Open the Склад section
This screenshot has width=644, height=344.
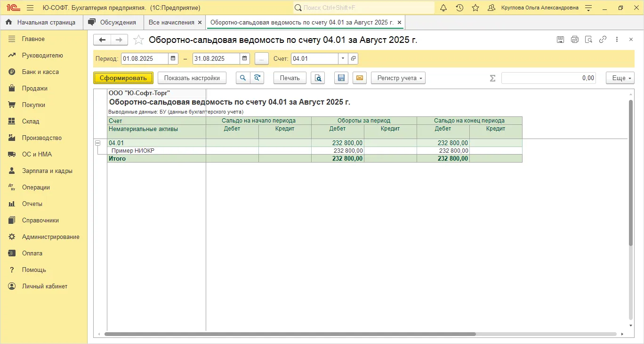point(44,121)
